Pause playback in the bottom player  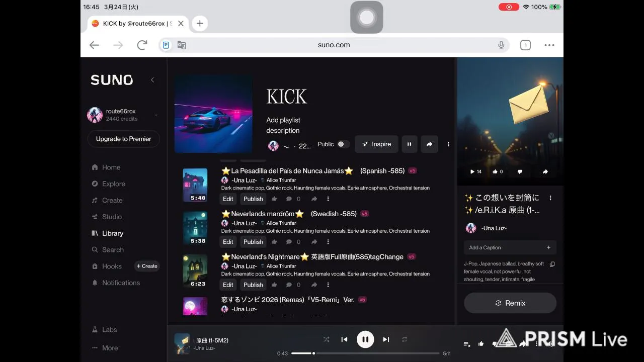pos(365,339)
